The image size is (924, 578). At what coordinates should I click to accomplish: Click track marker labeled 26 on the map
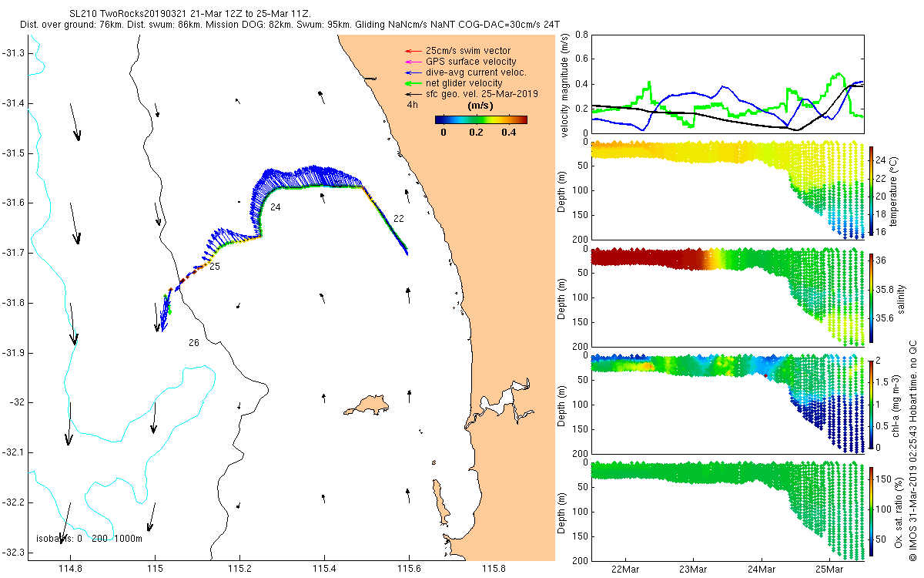coord(194,342)
